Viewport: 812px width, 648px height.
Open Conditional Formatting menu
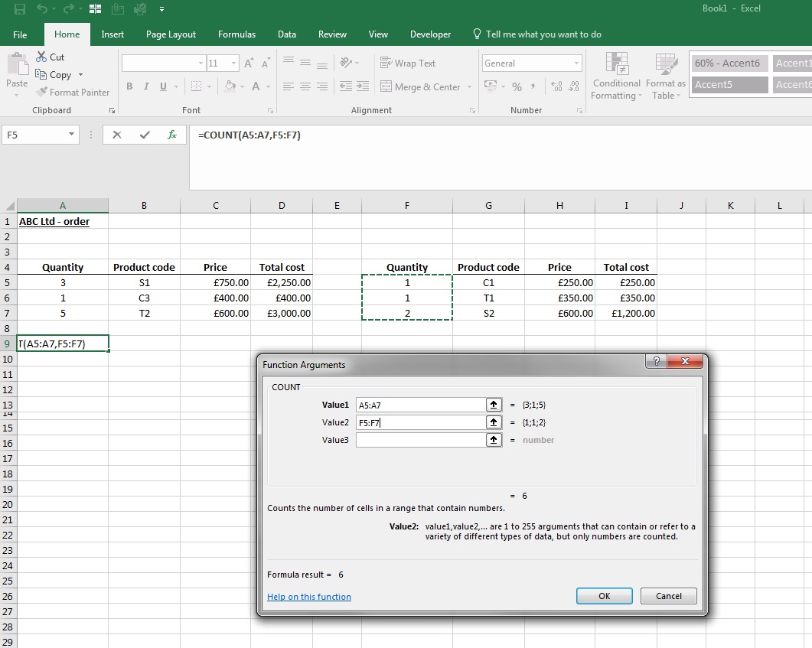coord(616,76)
